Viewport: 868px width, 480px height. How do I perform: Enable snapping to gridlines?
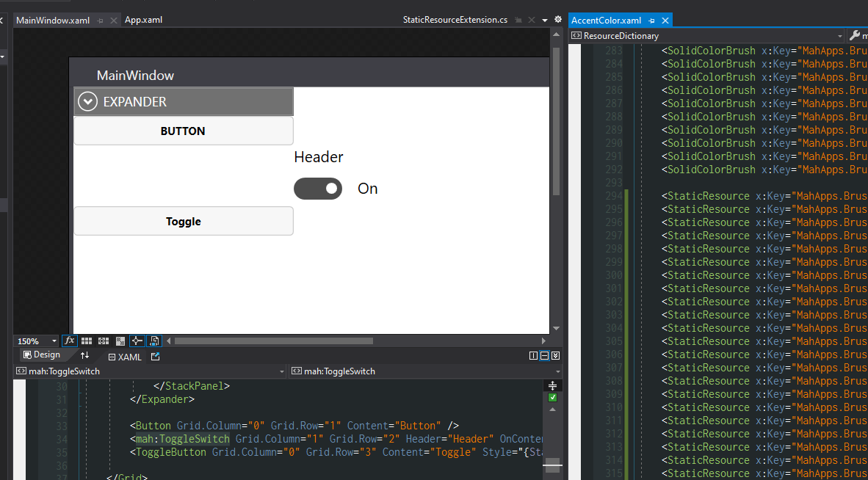pos(104,341)
